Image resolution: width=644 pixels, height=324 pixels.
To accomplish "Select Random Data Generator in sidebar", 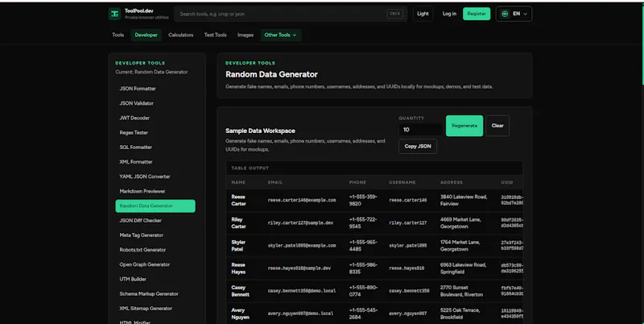I will pyautogui.click(x=155, y=206).
